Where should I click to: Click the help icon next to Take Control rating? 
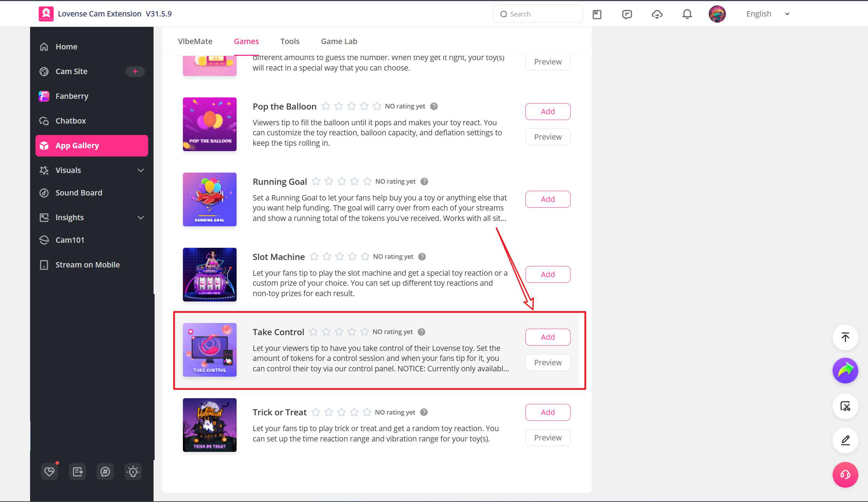point(422,332)
